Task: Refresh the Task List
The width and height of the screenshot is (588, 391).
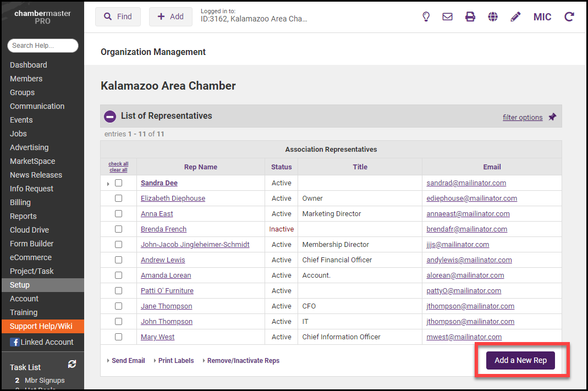Action: (x=72, y=364)
